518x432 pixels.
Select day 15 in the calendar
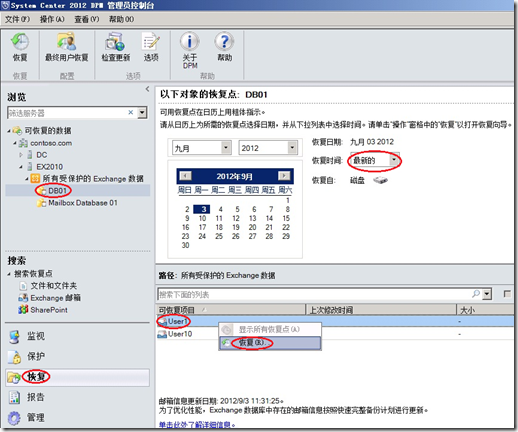pyautogui.click(x=286, y=218)
